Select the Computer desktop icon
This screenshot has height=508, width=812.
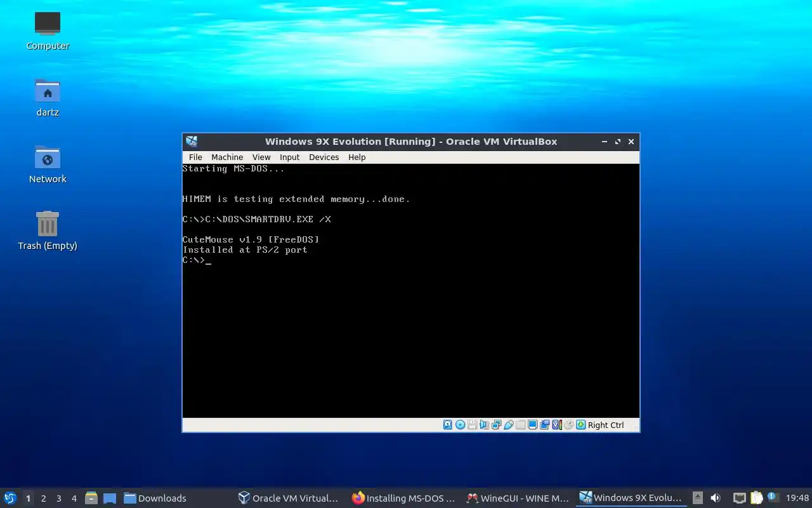(x=48, y=30)
